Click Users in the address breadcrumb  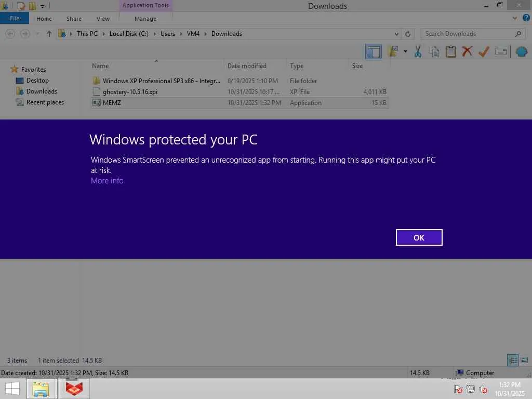click(x=168, y=34)
